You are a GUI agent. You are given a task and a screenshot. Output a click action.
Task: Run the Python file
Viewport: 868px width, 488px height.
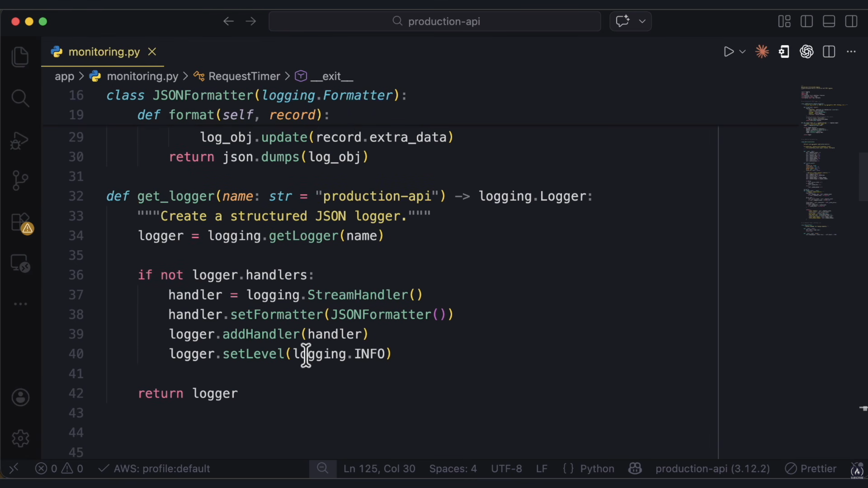click(728, 52)
